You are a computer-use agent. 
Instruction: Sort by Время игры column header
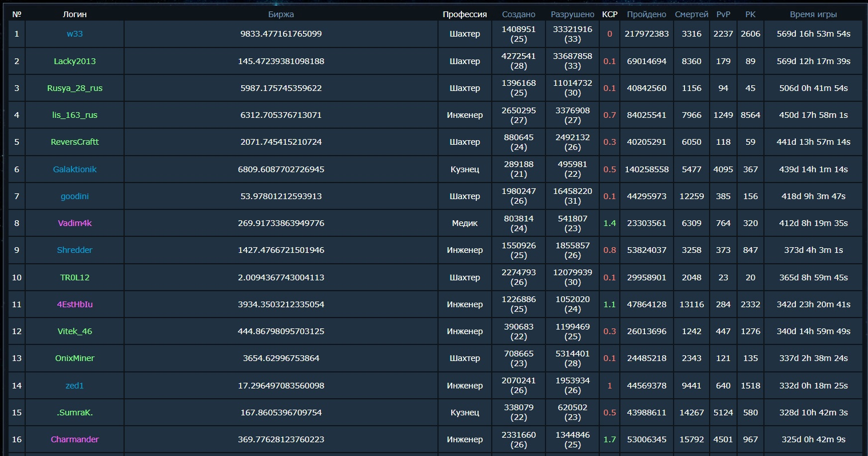(x=813, y=14)
